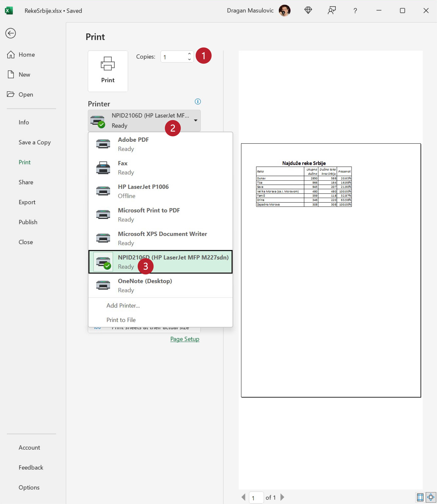Image resolution: width=437 pixels, height=504 pixels.
Task: Toggle Show Margins icon at bottom right
Action: tap(420, 497)
